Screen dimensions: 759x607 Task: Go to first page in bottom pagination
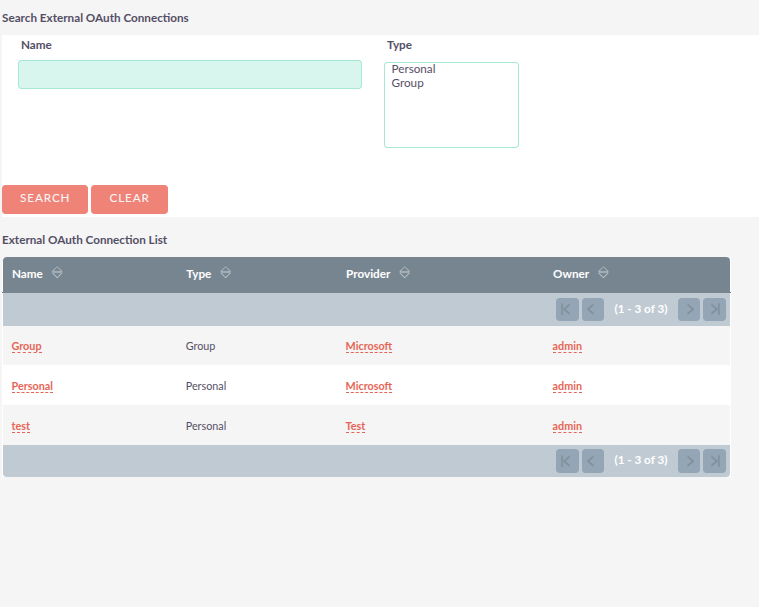[567, 460]
